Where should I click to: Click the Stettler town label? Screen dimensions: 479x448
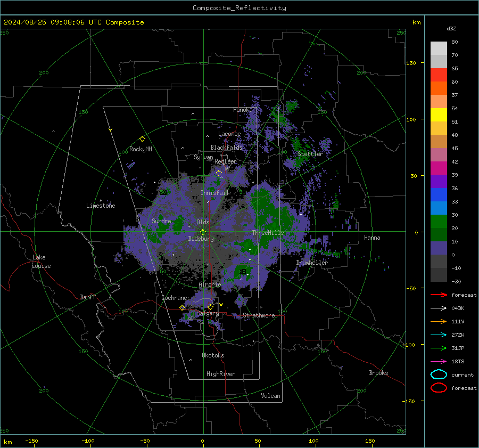[x=310, y=154]
